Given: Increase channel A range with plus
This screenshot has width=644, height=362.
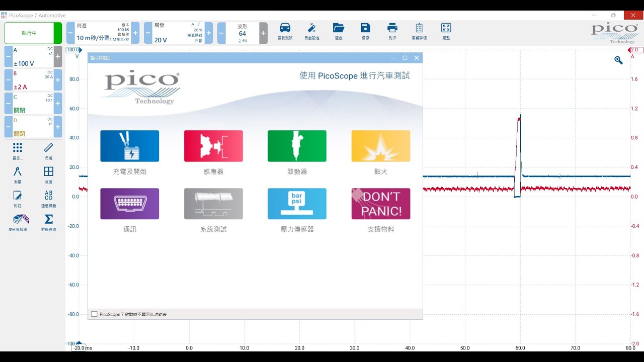Looking at the screenshot, I should 58,57.
